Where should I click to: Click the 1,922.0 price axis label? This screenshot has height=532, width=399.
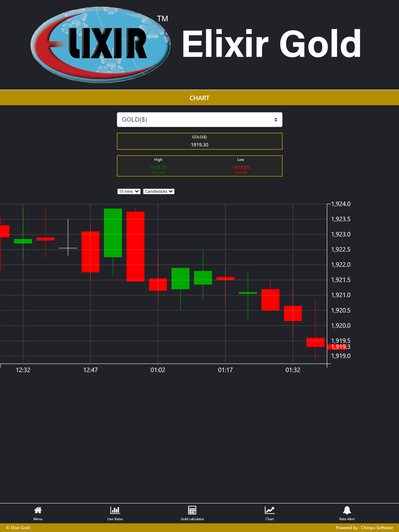(x=341, y=265)
